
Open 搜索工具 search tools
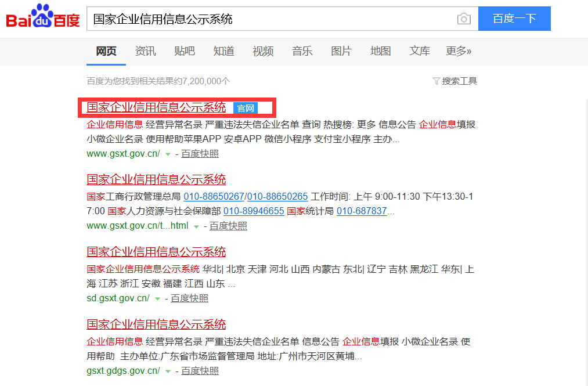click(x=459, y=81)
